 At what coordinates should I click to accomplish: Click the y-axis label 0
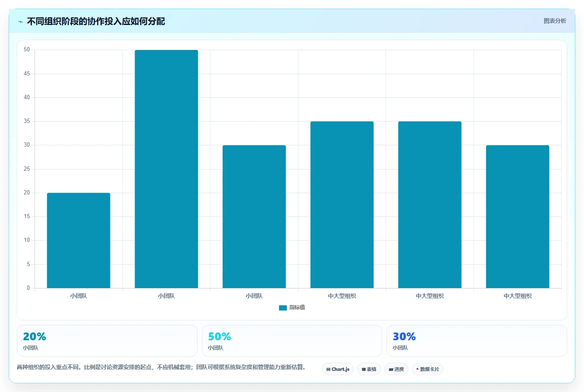point(28,288)
